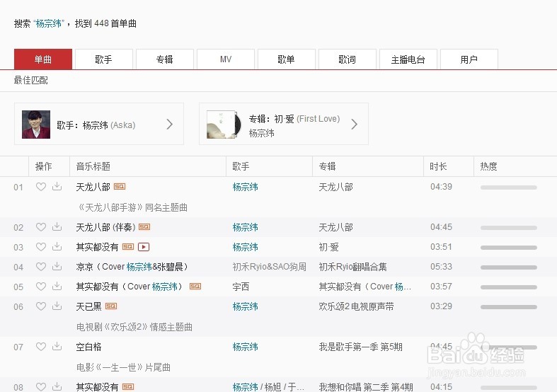Select the 单曲 tab
Viewport: 557px width, 392px height.
point(43,59)
